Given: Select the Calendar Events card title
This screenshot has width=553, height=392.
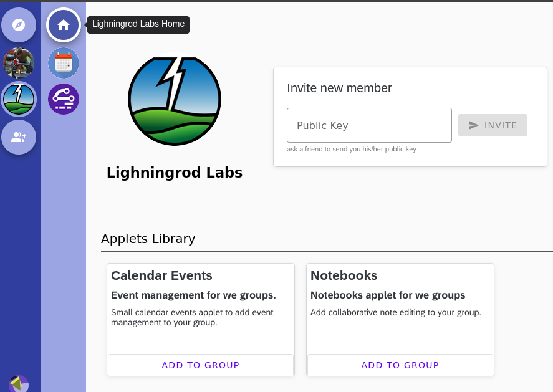Looking at the screenshot, I should 161,275.
